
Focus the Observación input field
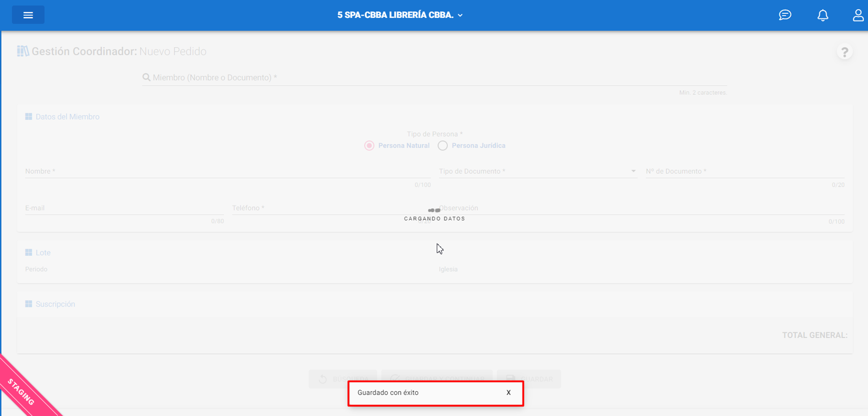[x=642, y=208]
